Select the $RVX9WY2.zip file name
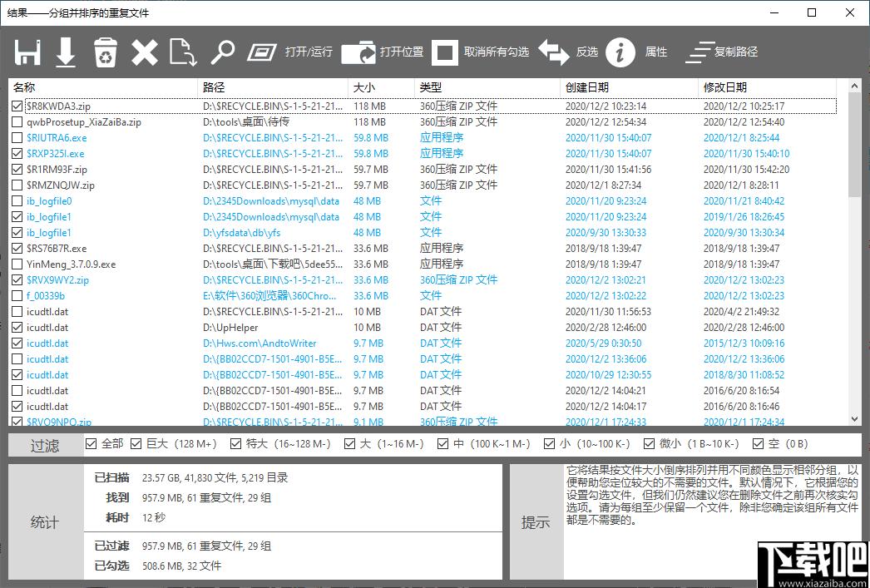Viewport: 870px width, 588px height. (57, 280)
